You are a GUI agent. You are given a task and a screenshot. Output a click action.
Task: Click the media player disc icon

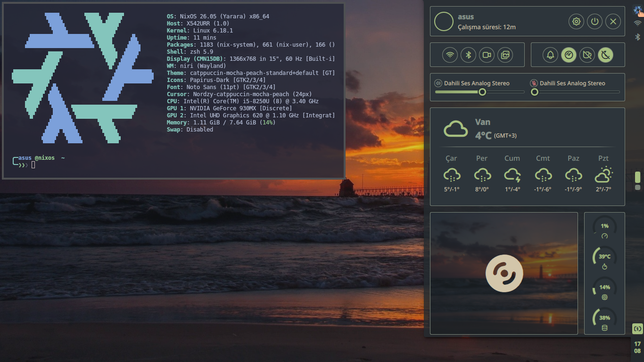(x=504, y=273)
